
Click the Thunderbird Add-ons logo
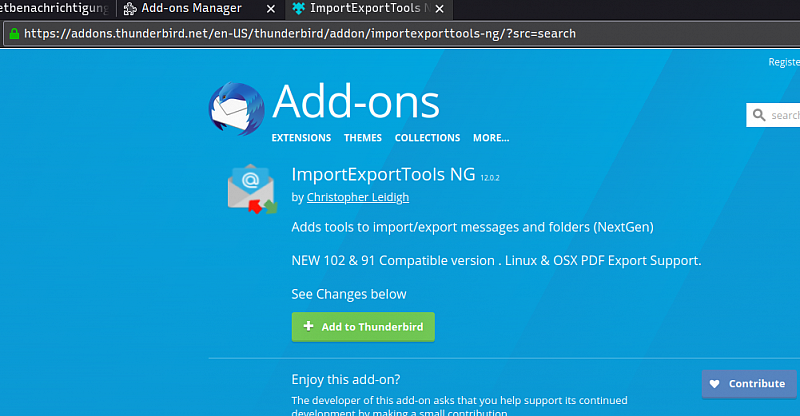coord(236,109)
